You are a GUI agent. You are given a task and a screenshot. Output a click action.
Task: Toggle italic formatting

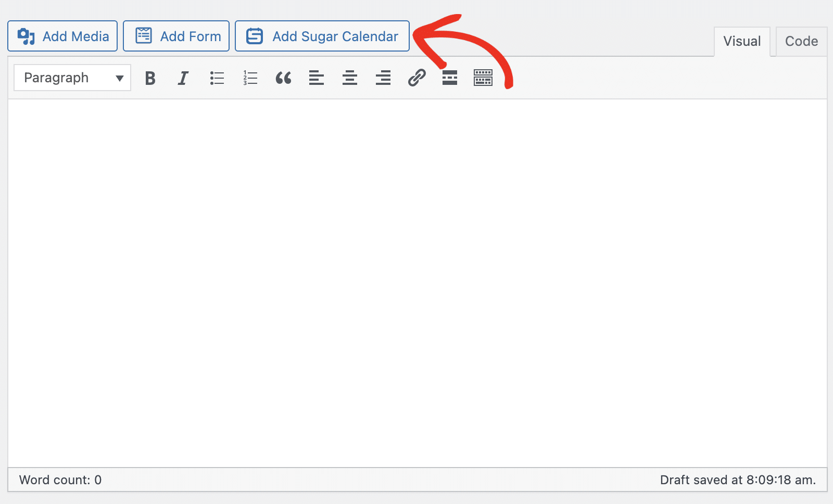pyautogui.click(x=183, y=78)
